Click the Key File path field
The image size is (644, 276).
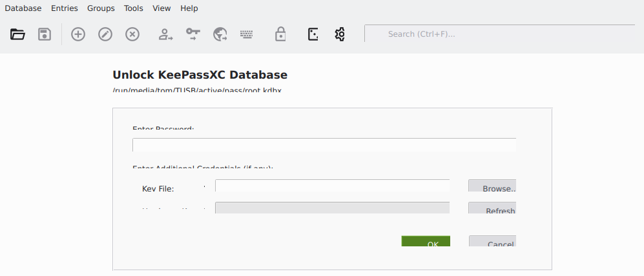tap(332, 185)
